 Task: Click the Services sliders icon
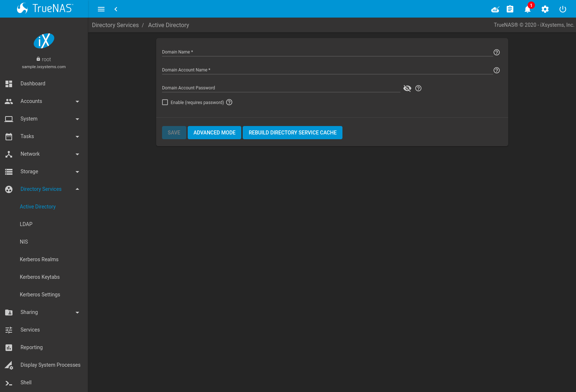point(9,330)
